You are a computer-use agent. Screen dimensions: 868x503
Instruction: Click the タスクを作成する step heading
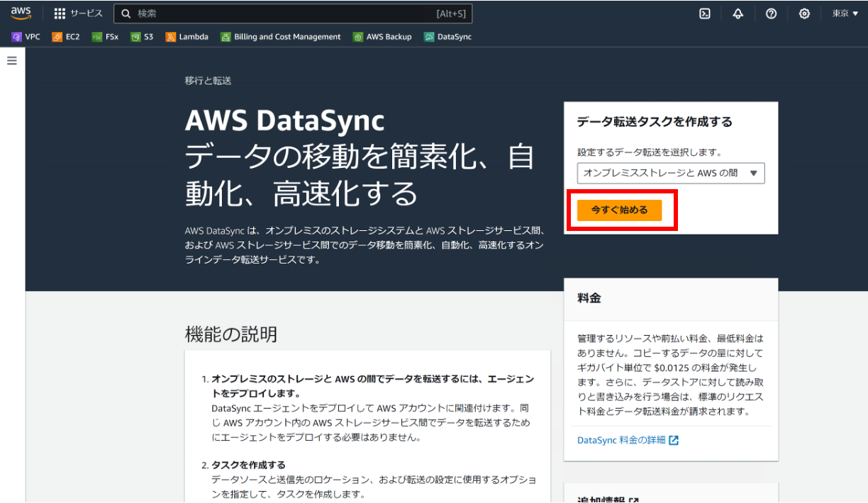248,465
